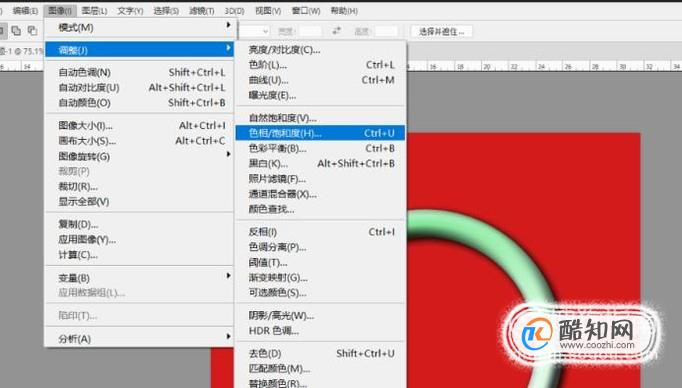Choose 自动色调(N) from Image menu
This screenshot has height=388, width=682.
point(140,72)
